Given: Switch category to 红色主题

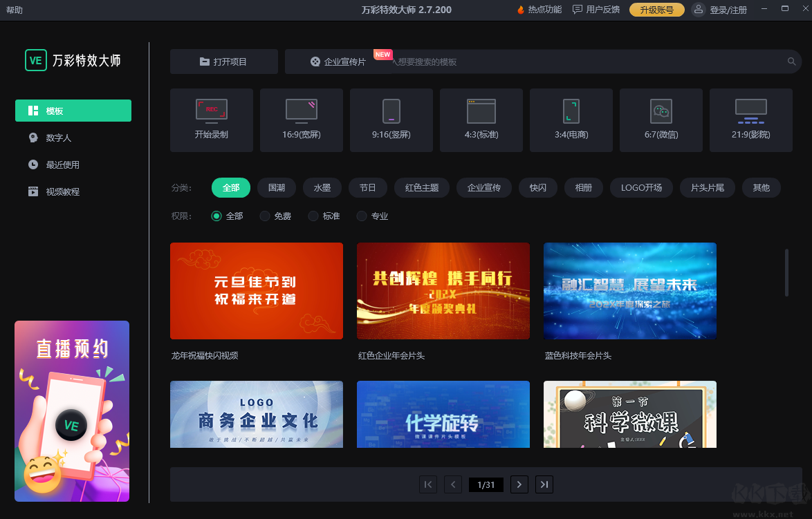Looking at the screenshot, I should coord(421,187).
